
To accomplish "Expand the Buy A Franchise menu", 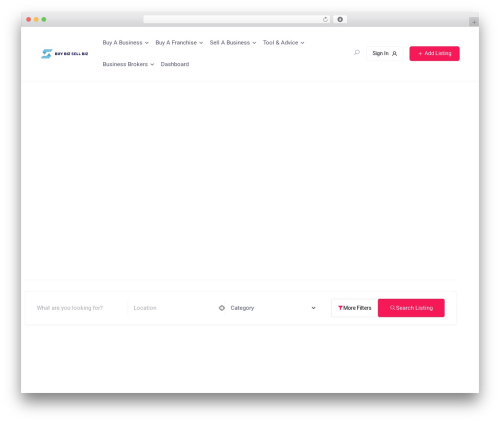I will (179, 43).
